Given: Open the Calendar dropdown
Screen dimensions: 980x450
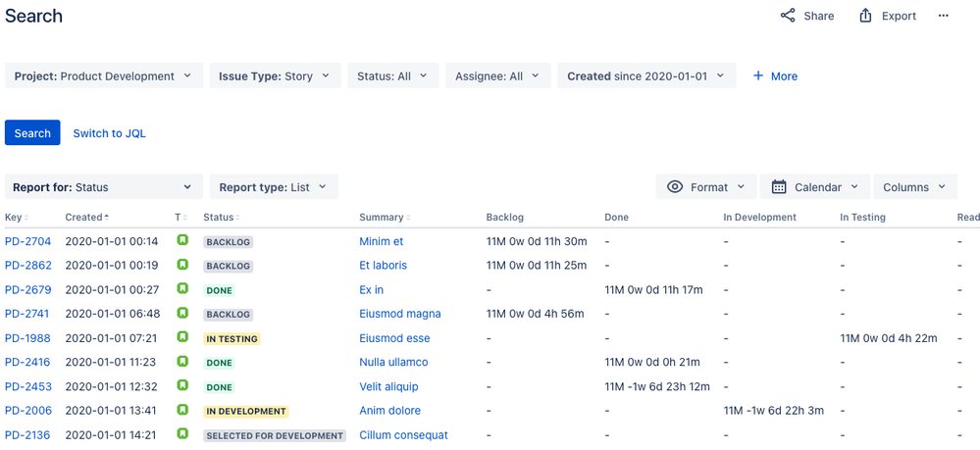Looking at the screenshot, I should click(x=815, y=187).
